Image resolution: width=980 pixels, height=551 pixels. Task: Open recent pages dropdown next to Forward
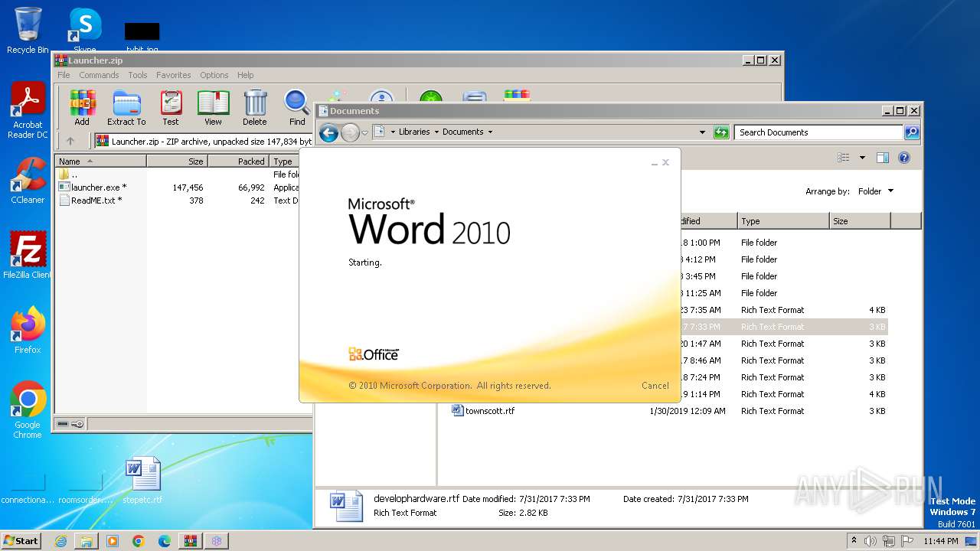(x=365, y=132)
